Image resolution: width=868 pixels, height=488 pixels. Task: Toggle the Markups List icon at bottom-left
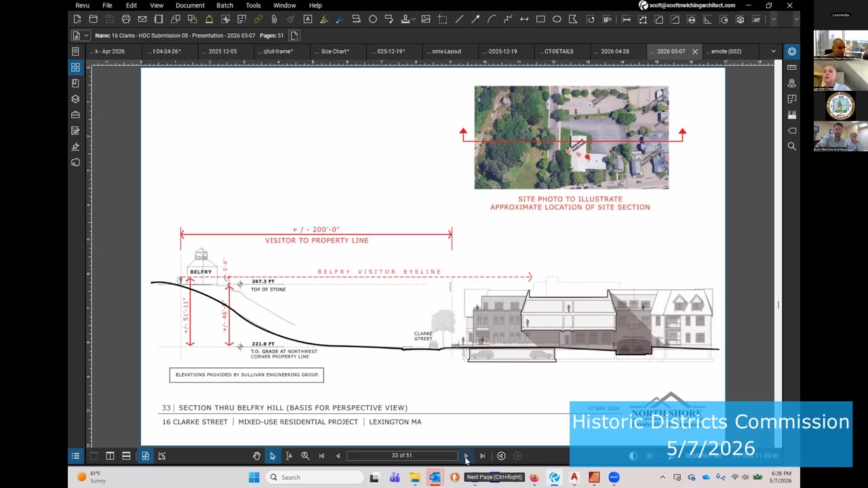pos(75,456)
